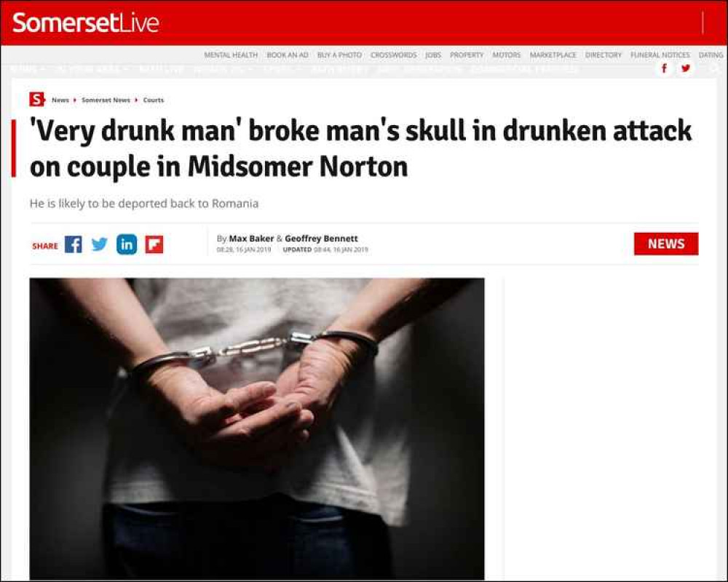Open the handcuffed hands article image
Screen dimensions: 728x582
pyautogui.click(x=257, y=428)
